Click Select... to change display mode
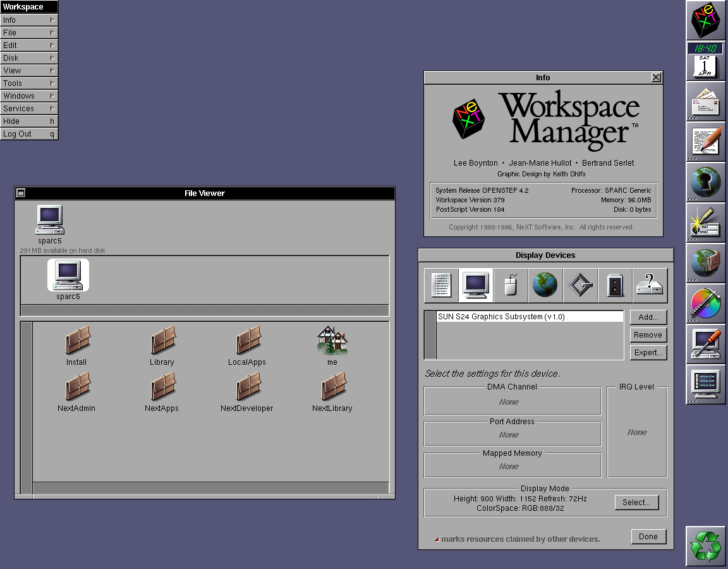This screenshot has height=569, width=728. 636,503
